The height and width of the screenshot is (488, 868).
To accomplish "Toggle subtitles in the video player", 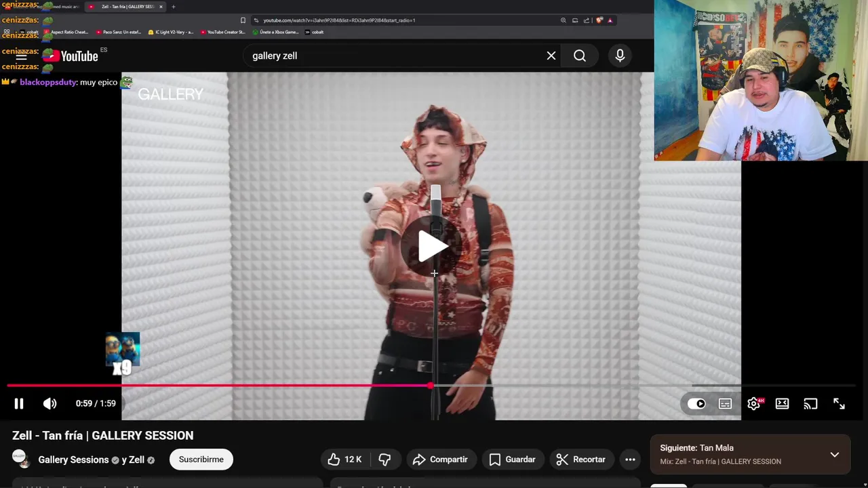I will tap(725, 404).
